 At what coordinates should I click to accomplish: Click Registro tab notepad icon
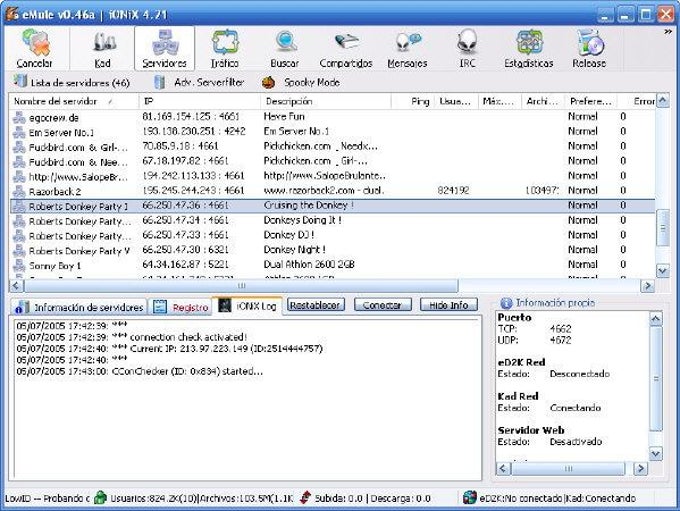click(x=160, y=307)
